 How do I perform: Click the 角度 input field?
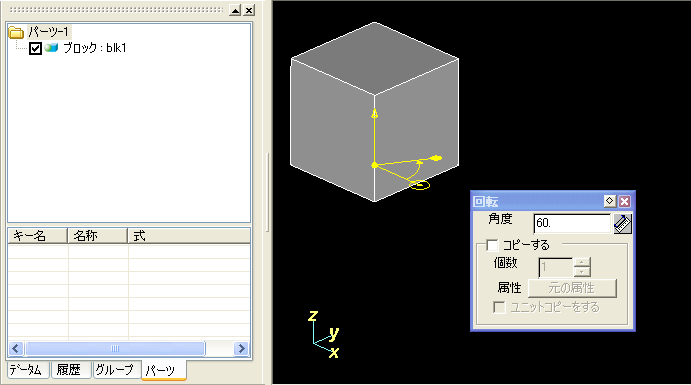[x=572, y=223]
